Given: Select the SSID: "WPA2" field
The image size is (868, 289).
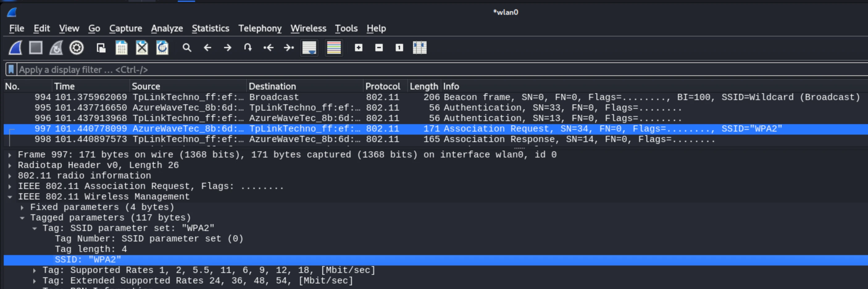Looking at the screenshot, I should coord(436,260).
